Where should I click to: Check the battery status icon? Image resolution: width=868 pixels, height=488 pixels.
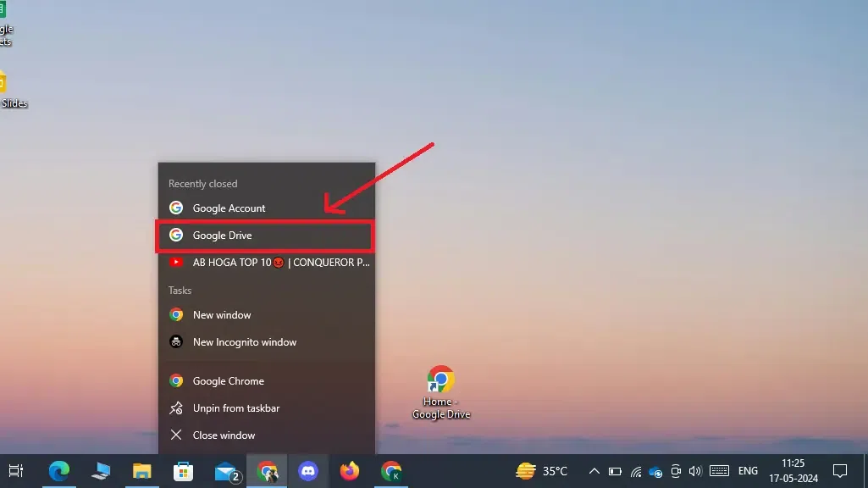pyautogui.click(x=615, y=471)
